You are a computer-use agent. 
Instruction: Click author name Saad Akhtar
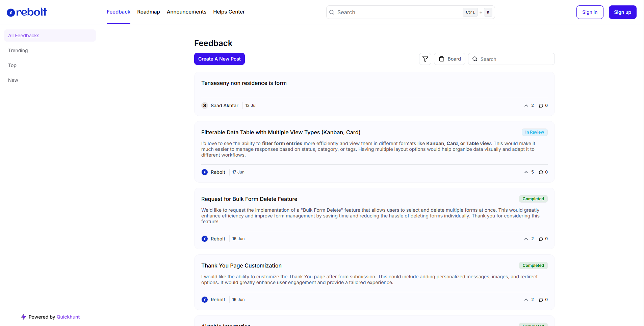click(225, 106)
